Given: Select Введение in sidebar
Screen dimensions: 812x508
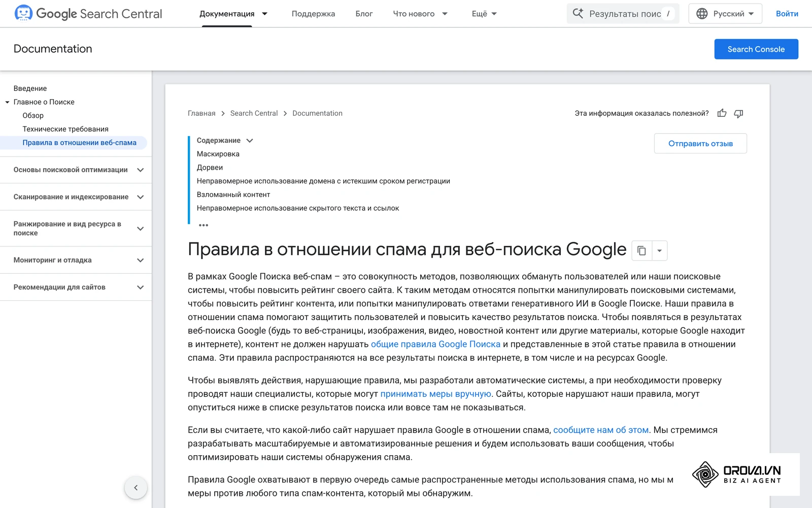Looking at the screenshot, I should (x=30, y=88).
